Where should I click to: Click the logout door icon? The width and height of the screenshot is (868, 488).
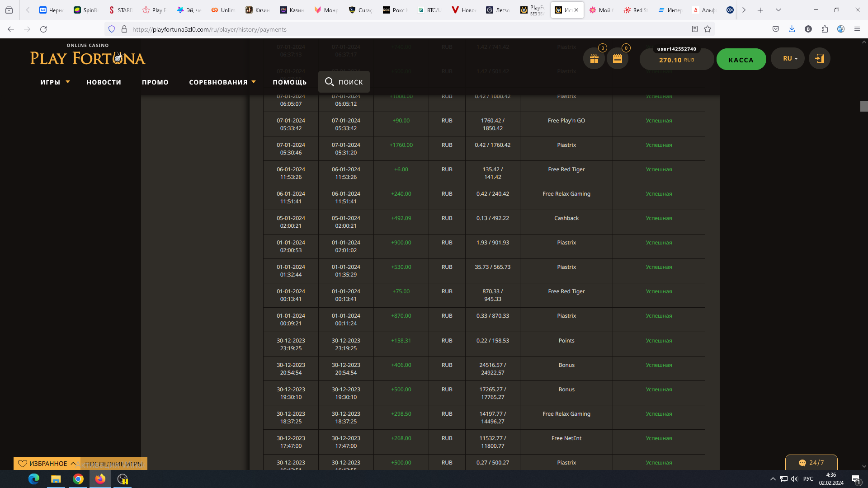(x=819, y=59)
